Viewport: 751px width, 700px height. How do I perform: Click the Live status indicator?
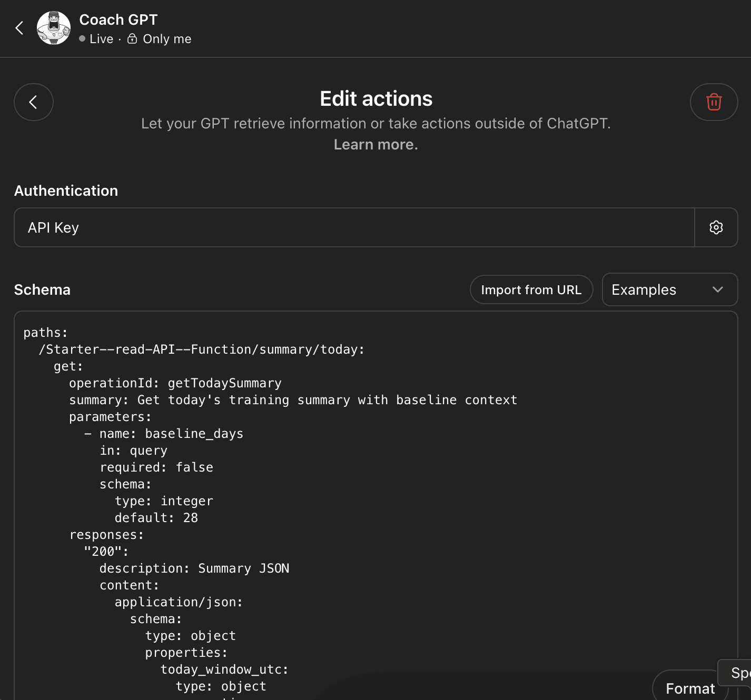click(96, 39)
